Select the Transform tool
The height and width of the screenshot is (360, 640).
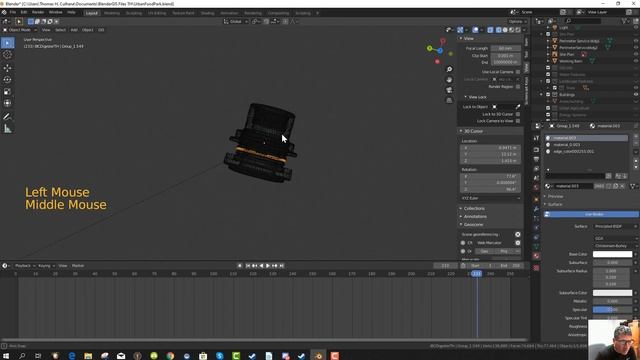tap(7, 103)
